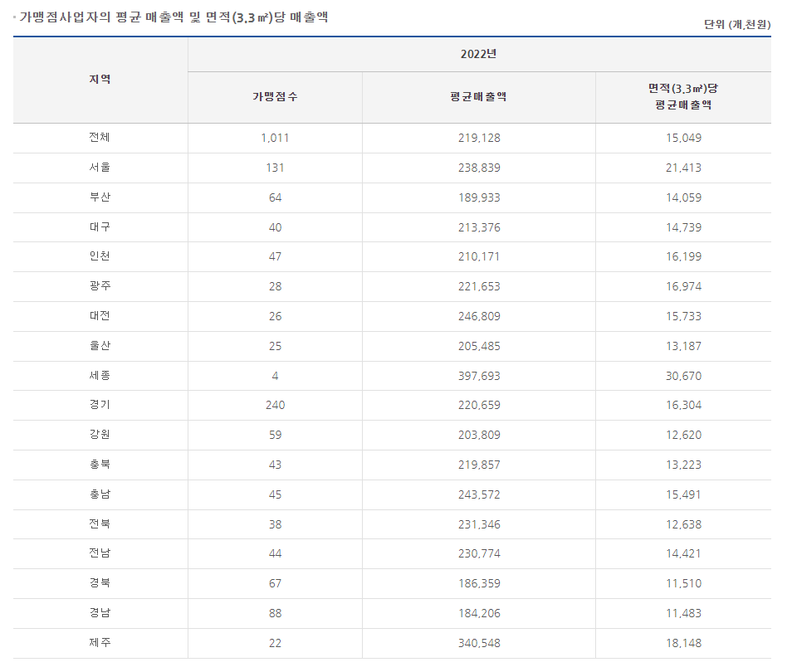
Task: Click the 면적(3.3㎡)당 평균매출액 column header
Action: [682, 97]
